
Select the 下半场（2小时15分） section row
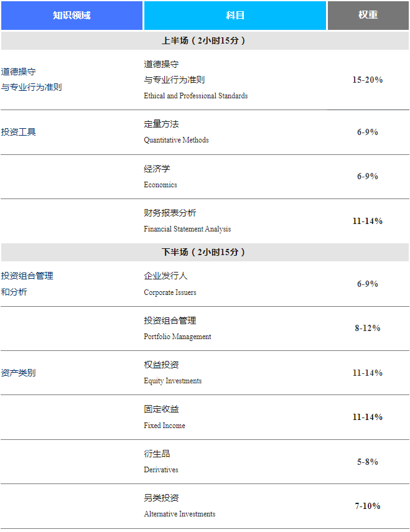click(x=204, y=252)
